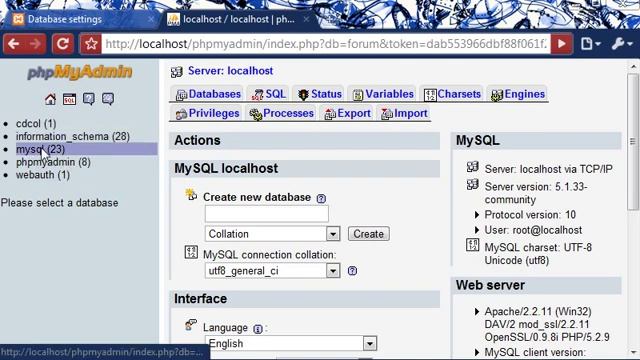Image resolution: width=640 pixels, height=360 pixels.
Task: Bookmark this page with the star icon
Action: [x=91, y=44]
